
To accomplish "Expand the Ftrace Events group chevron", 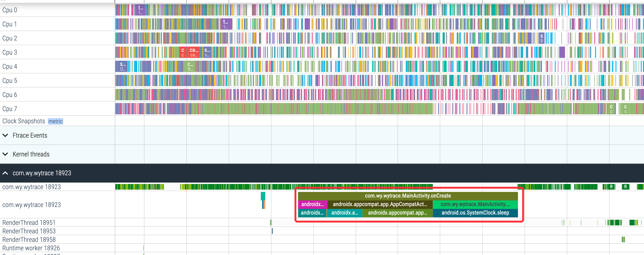I will pyautogui.click(x=5, y=135).
